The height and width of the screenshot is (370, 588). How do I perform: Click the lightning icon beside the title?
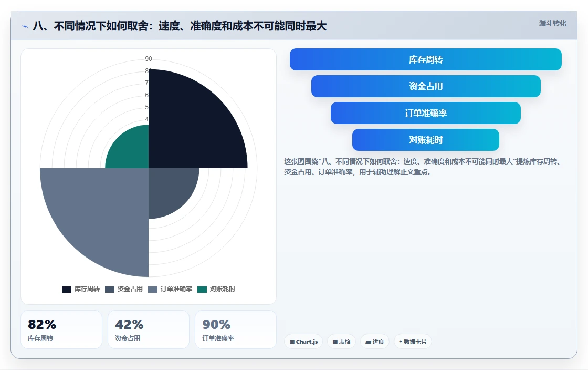coord(25,27)
